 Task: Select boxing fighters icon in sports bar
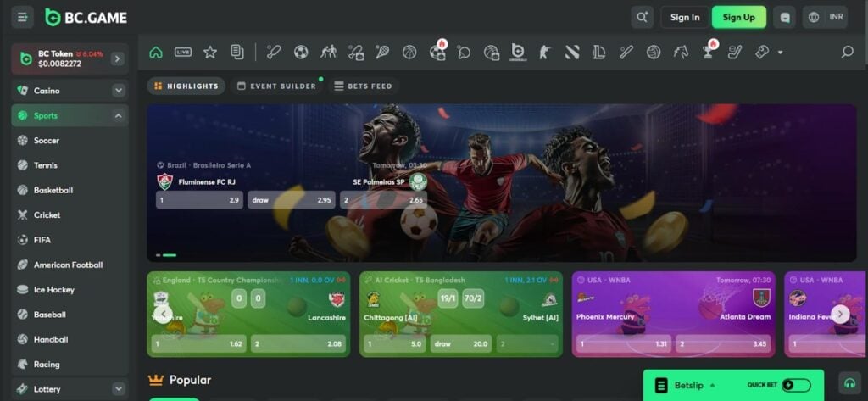[328, 52]
